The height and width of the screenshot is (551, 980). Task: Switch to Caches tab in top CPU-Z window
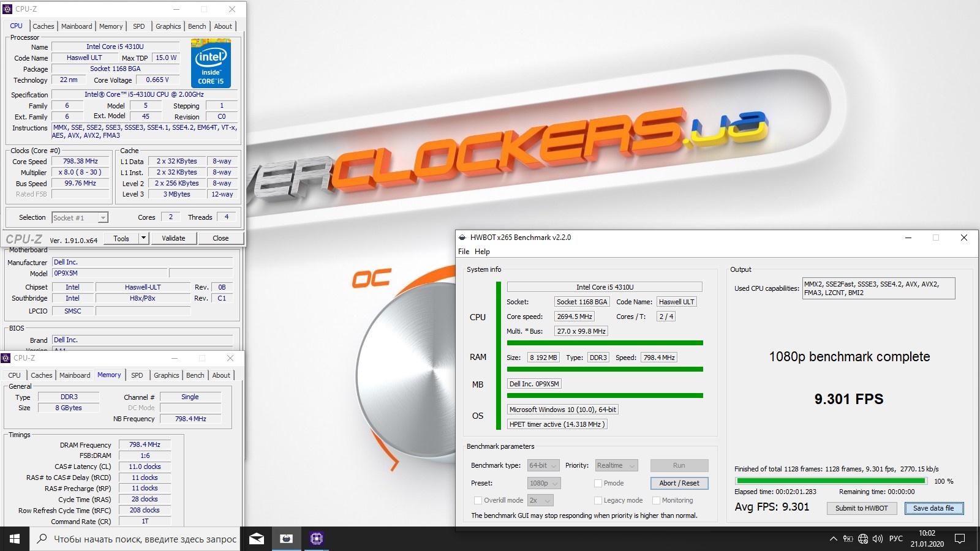pyautogui.click(x=43, y=26)
